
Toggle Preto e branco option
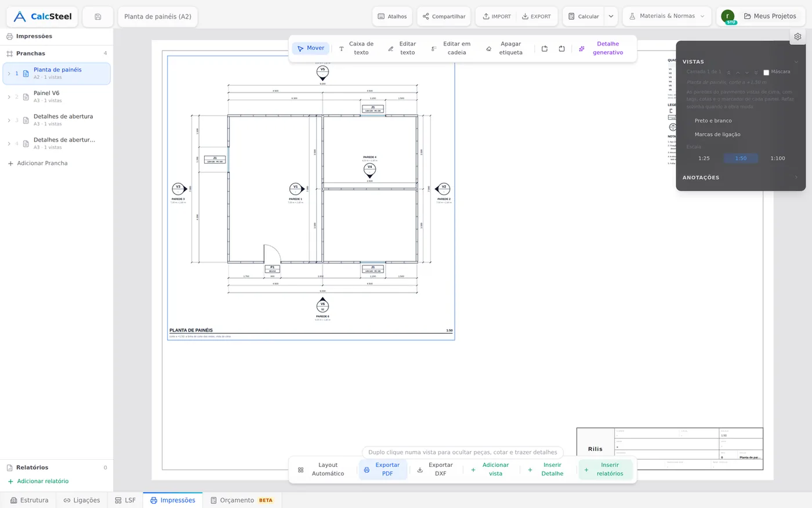[x=713, y=121]
